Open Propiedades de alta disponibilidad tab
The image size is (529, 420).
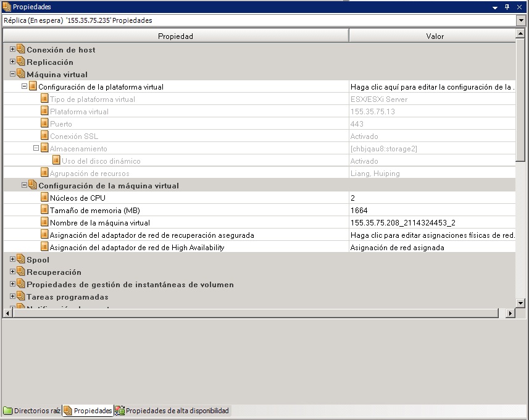[172, 411]
